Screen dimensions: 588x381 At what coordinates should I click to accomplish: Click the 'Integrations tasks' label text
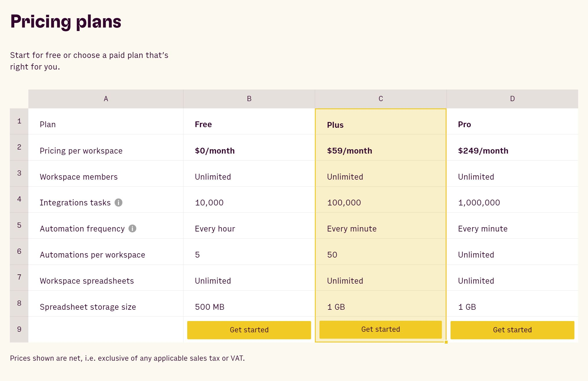tap(75, 203)
